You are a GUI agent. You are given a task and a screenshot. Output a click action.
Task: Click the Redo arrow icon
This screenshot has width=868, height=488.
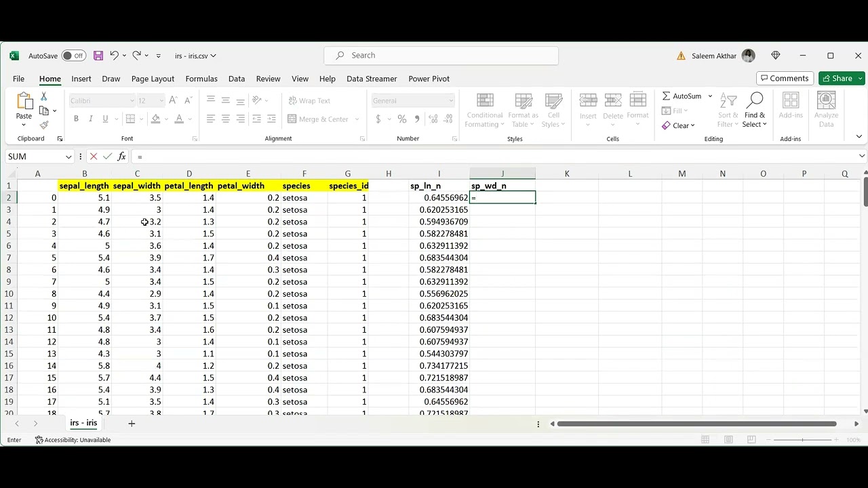136,56
